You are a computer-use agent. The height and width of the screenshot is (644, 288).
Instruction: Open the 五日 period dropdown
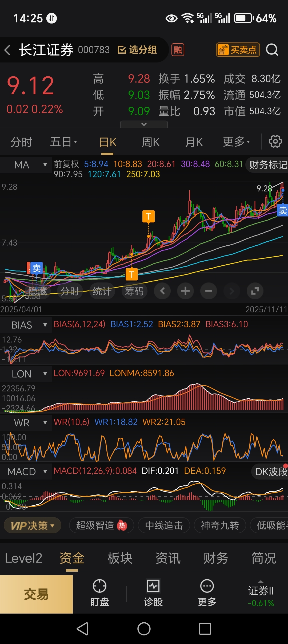tap(63, 142)
